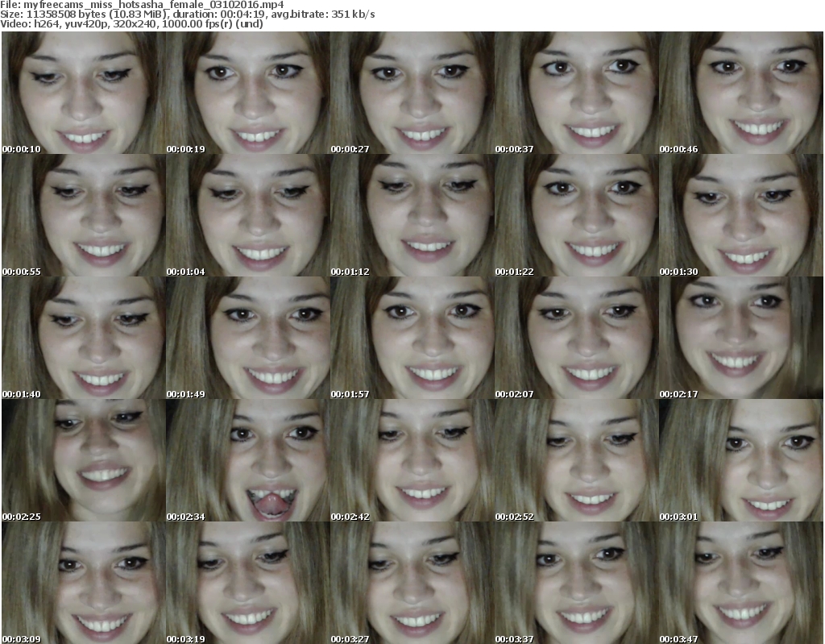
Task: Open the last frame at 00:03:47
Action: tap(740, 583)
